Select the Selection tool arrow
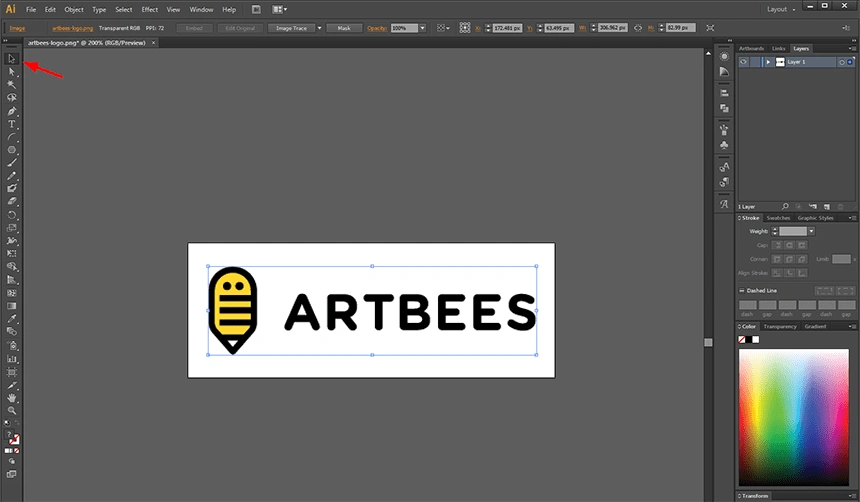The image size is (860, 502). [x=12, y=59]
